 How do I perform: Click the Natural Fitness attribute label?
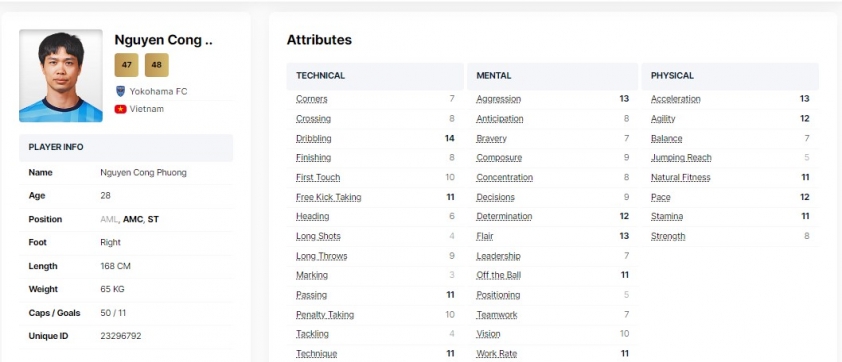(x=680, y=177)
